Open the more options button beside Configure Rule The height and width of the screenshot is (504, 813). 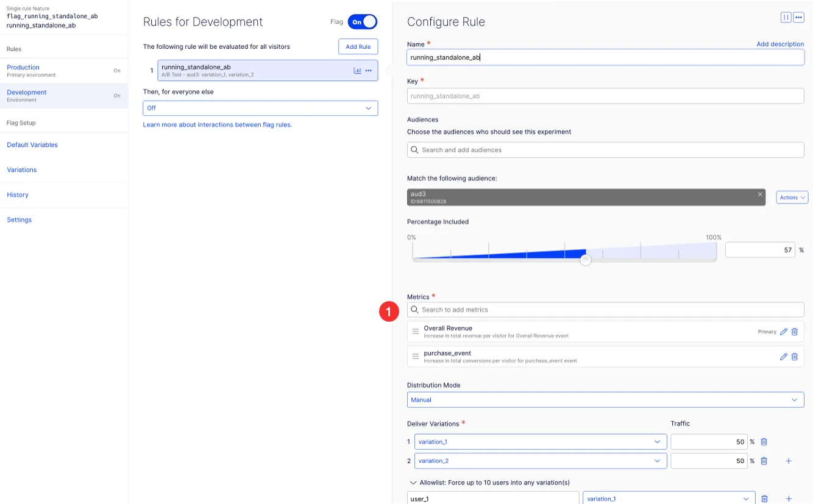[798, 18]
